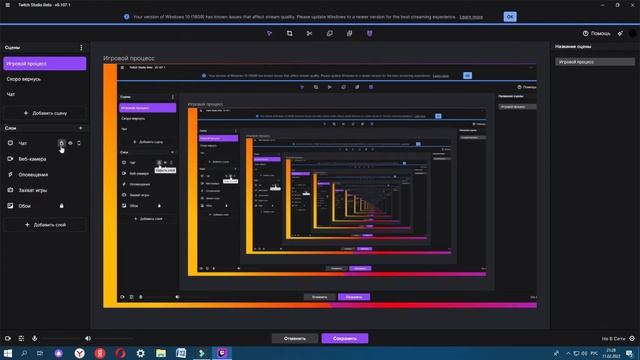Image resolution: width=640 pixels, height=360 pixels.
Task: Open Windows Start menu
Action: click(x=7, y=353)
